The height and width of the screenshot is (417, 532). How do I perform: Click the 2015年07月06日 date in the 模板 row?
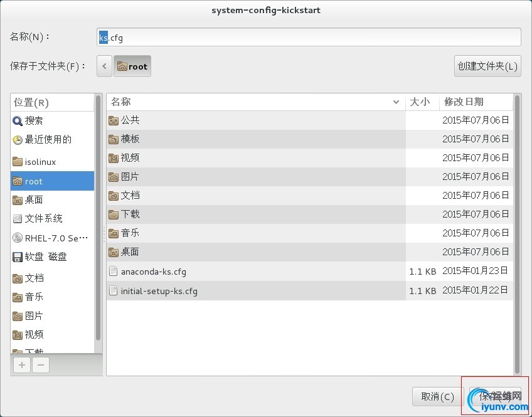tap(476, 139)
